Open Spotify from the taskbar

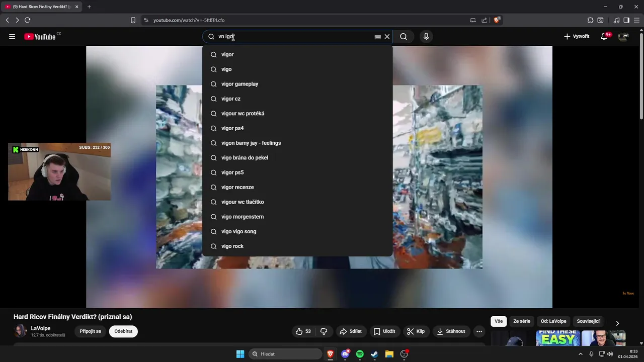[x=360, y=354]
